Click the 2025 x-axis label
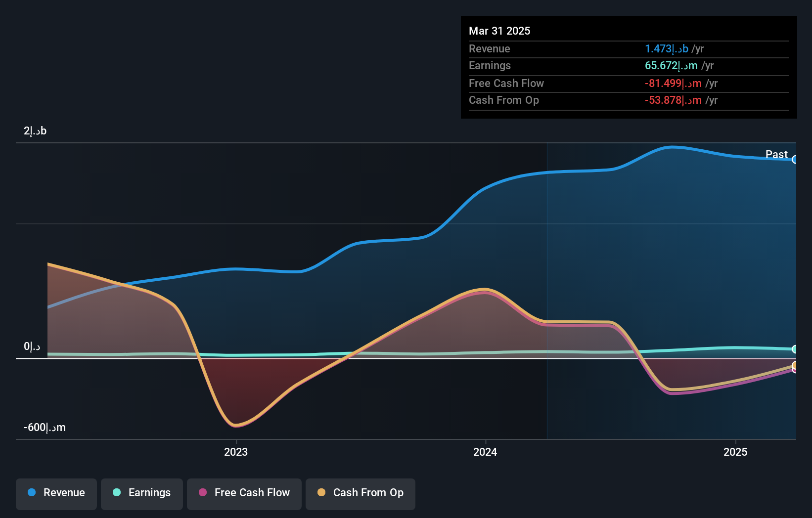The height and width of the screenshot is (518, 812). [735, 452]
